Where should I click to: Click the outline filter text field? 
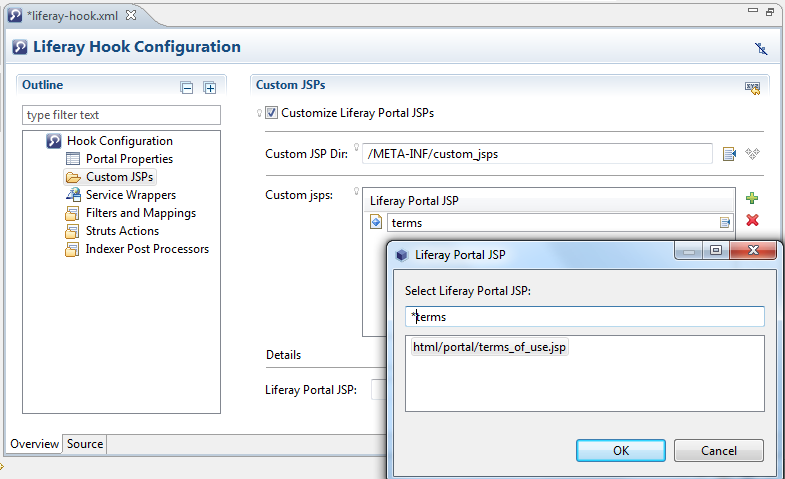pyautogui.click(x=121, y=115)
